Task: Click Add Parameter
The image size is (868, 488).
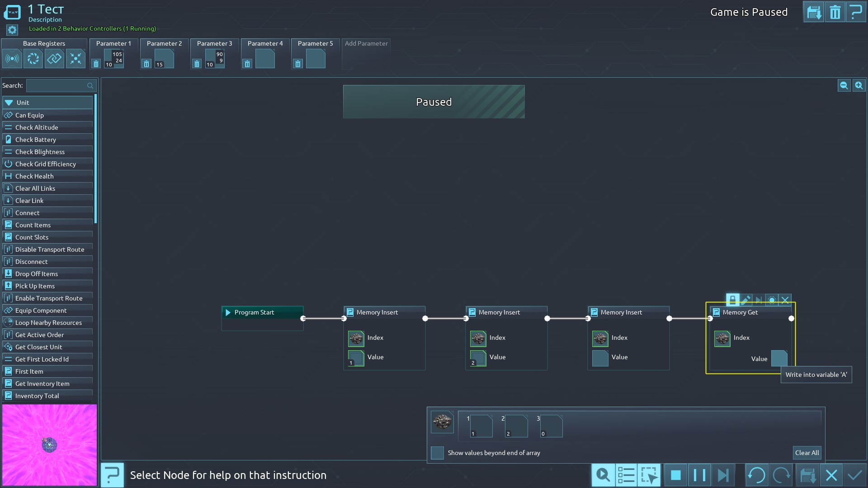Action: [x=366, y=43]
